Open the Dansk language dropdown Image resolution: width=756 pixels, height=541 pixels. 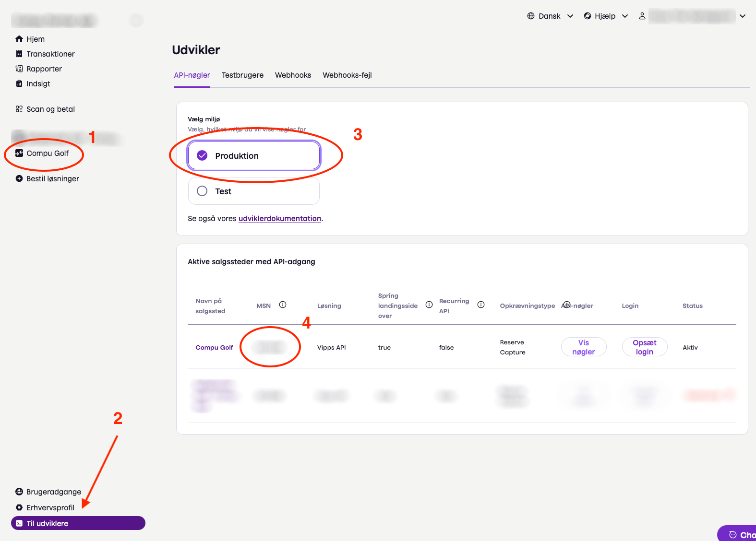pos(550,16)
